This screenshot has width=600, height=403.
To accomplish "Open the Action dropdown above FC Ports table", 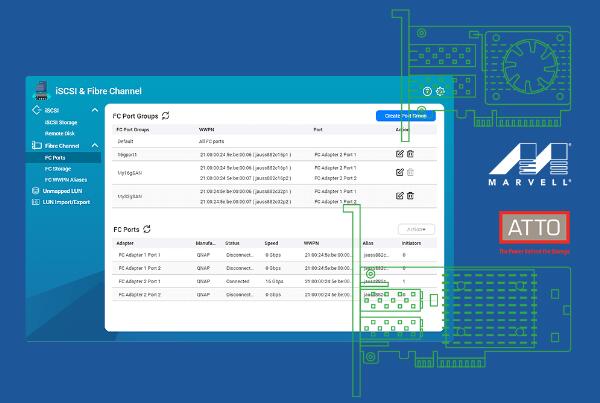I will 416,229.
